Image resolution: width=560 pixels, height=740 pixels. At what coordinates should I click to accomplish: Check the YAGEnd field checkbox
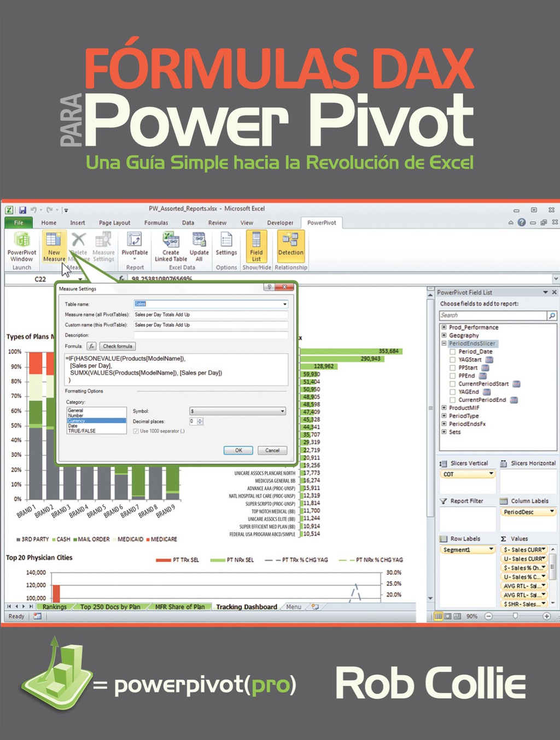click(453, 392)
